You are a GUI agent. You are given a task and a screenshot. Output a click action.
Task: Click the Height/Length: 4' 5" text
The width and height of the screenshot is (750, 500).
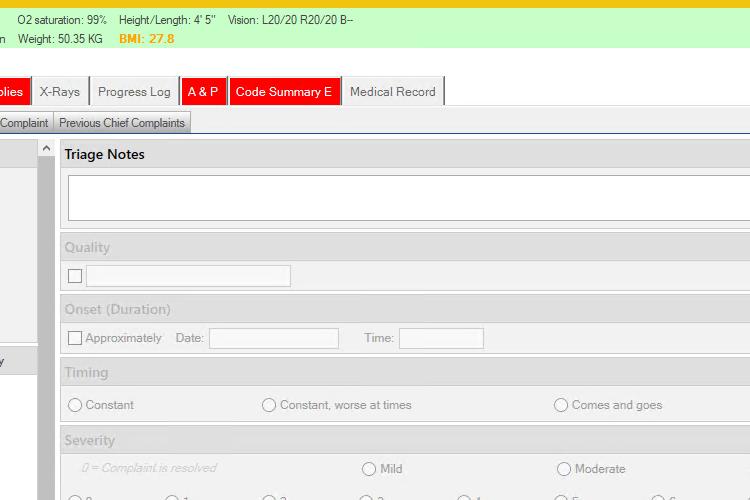pyautogui.click(x=167, y=20)
